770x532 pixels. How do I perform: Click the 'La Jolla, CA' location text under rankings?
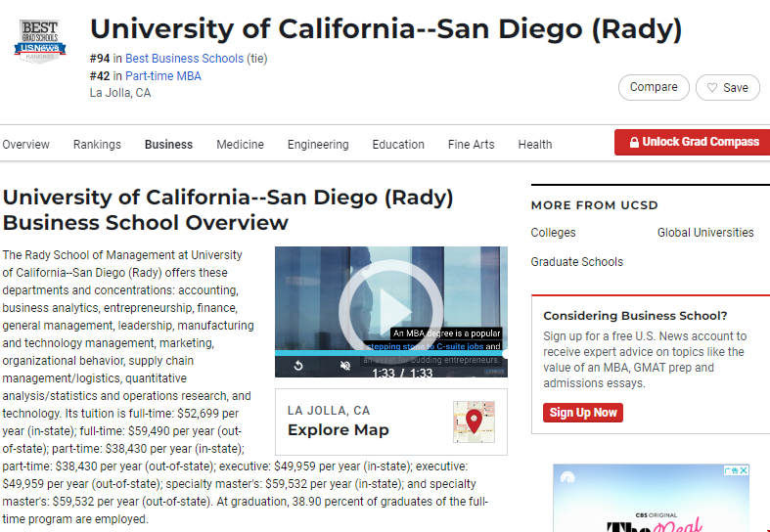pos(120,93)
